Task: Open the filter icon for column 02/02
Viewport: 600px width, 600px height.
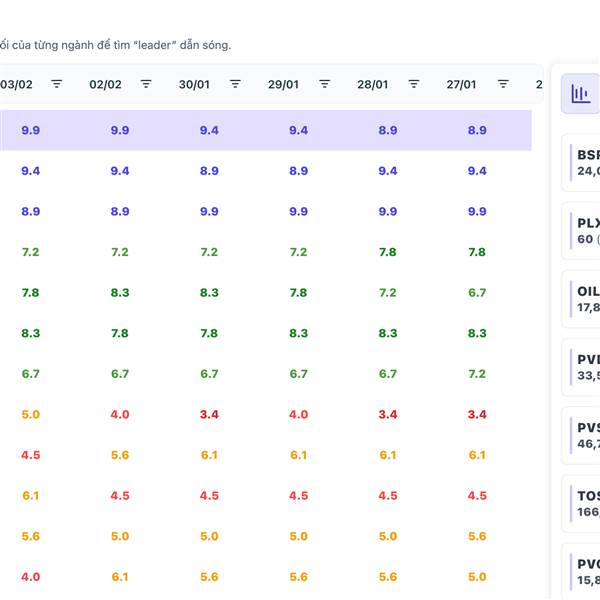Action: (146, 84)
